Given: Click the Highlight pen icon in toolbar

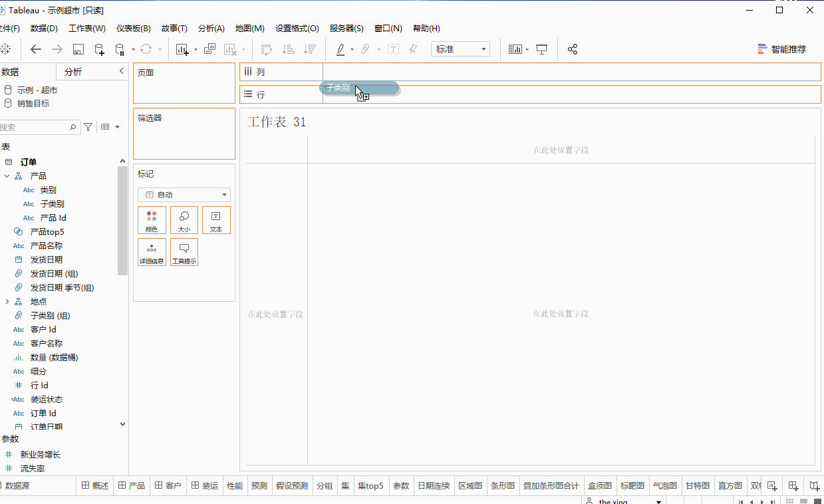Looking at the screenshot, I should click(x=341, y=49).
